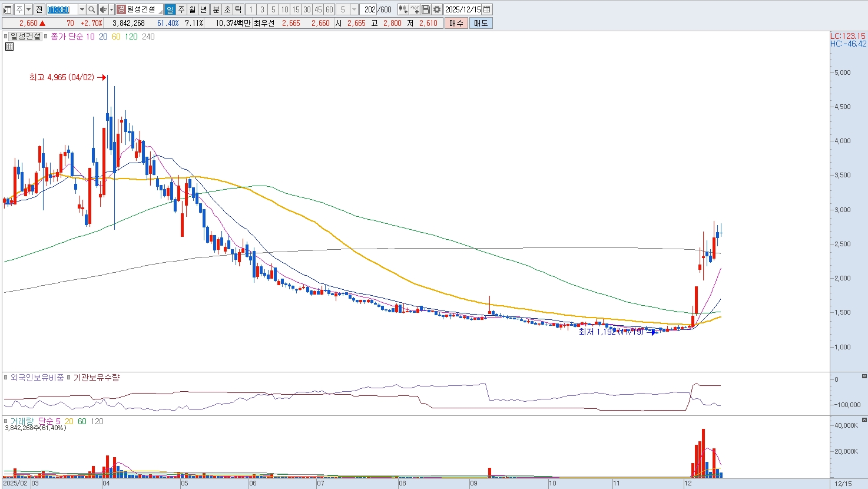Screen dimensions: 868x489
Task: Open the chart settings gear icon
Action: (x=437, y=9)
